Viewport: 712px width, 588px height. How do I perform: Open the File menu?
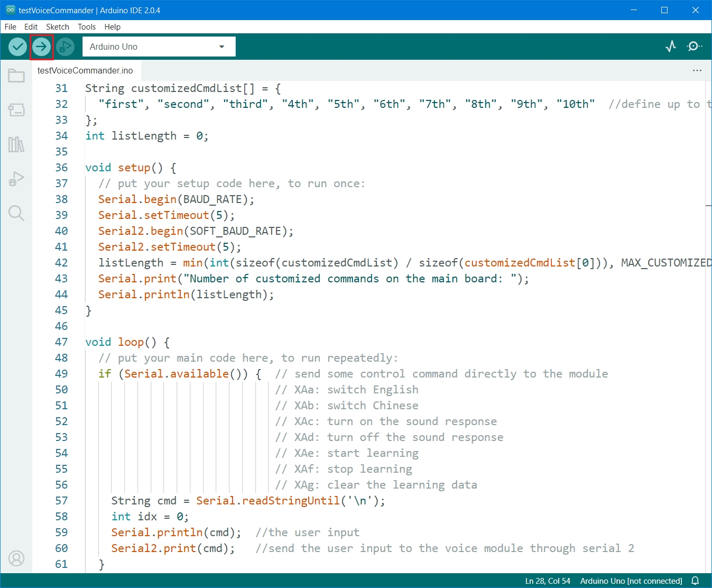click(x=11, y=27)
